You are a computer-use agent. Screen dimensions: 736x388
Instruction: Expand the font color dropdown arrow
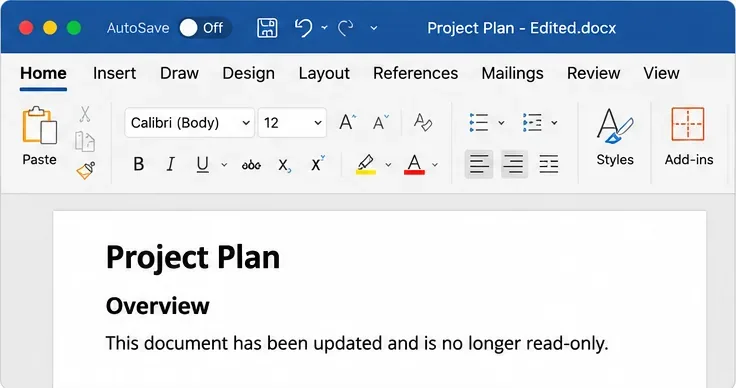[x=435, y=165]
